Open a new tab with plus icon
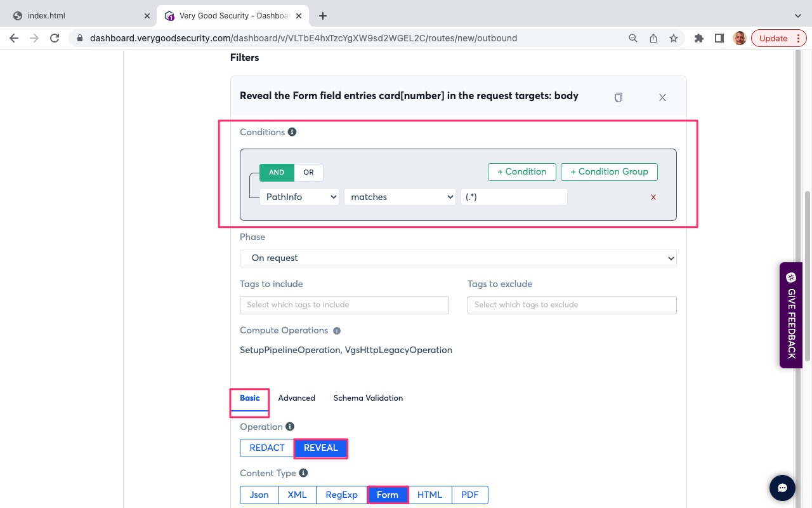This screenshot has width=812, height=508. tap(323, 16)
